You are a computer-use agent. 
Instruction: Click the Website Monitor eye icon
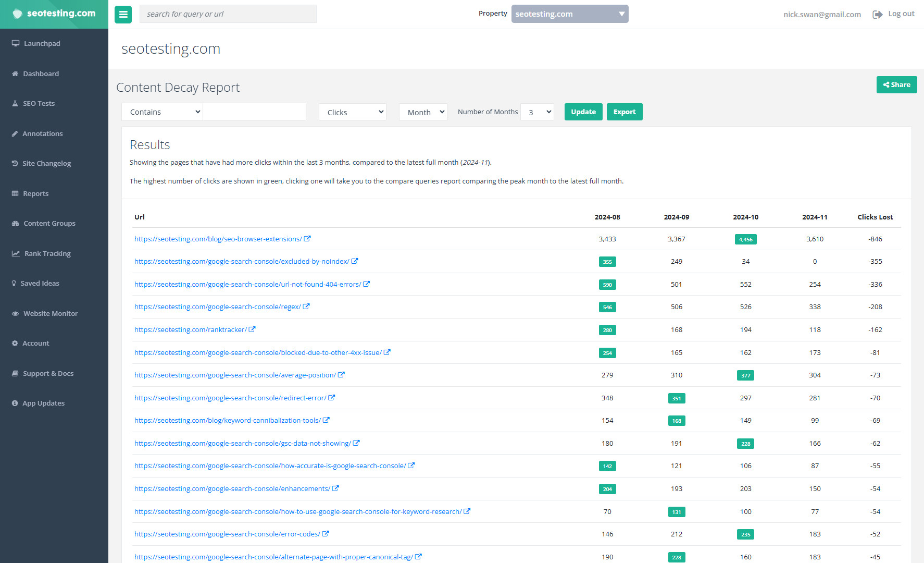click(x=15, y=313)
